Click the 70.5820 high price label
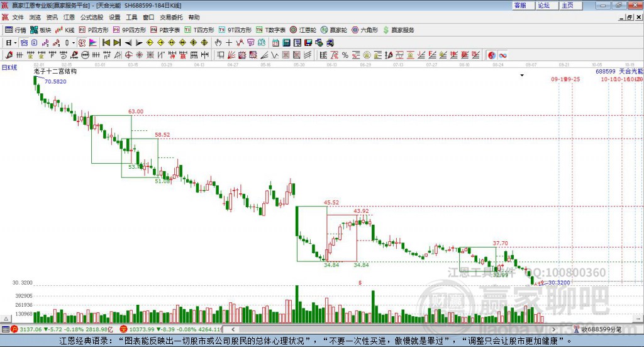Screen dimensions: 644x347 [55, 81]
